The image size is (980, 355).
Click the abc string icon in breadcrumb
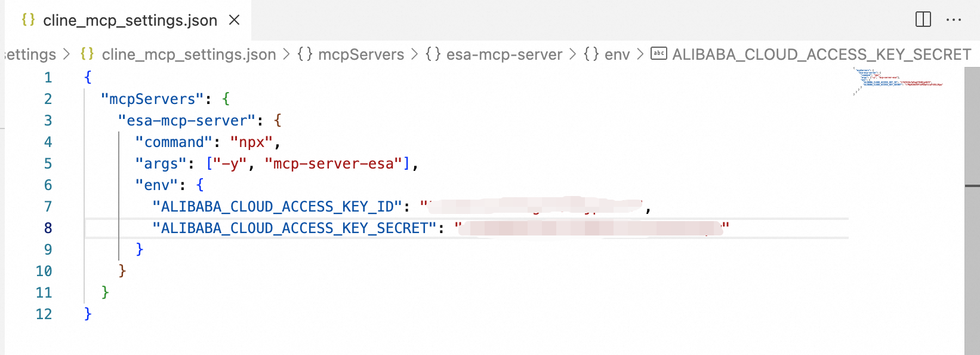coord(658,54)
